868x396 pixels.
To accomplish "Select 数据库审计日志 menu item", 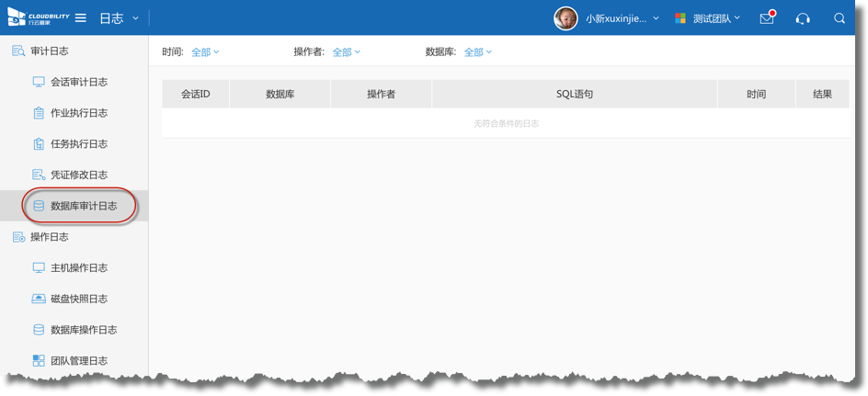I will pyautogui.click(x=85, y=206).
